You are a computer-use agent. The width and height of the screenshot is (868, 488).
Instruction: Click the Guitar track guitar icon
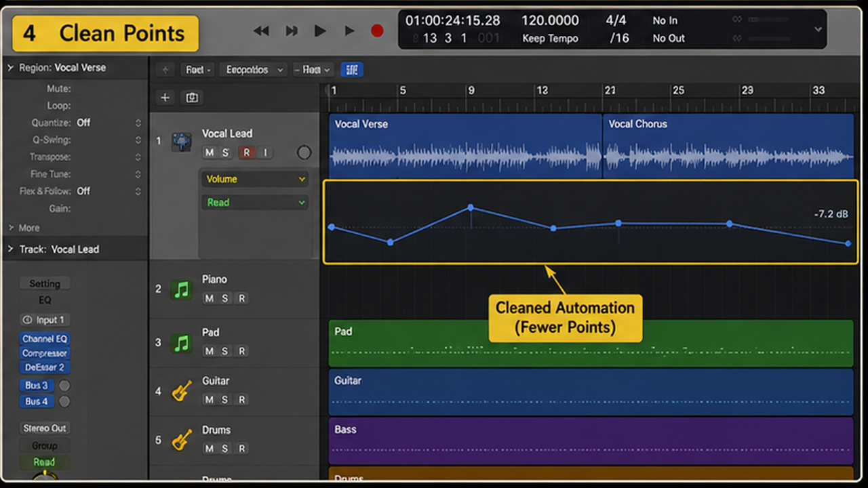tap(181, 391)
